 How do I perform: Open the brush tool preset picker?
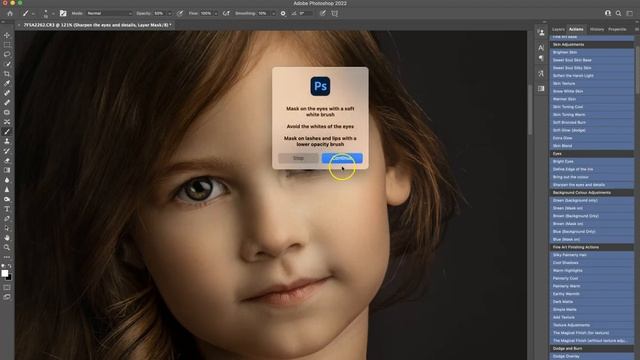click(28, 13)
